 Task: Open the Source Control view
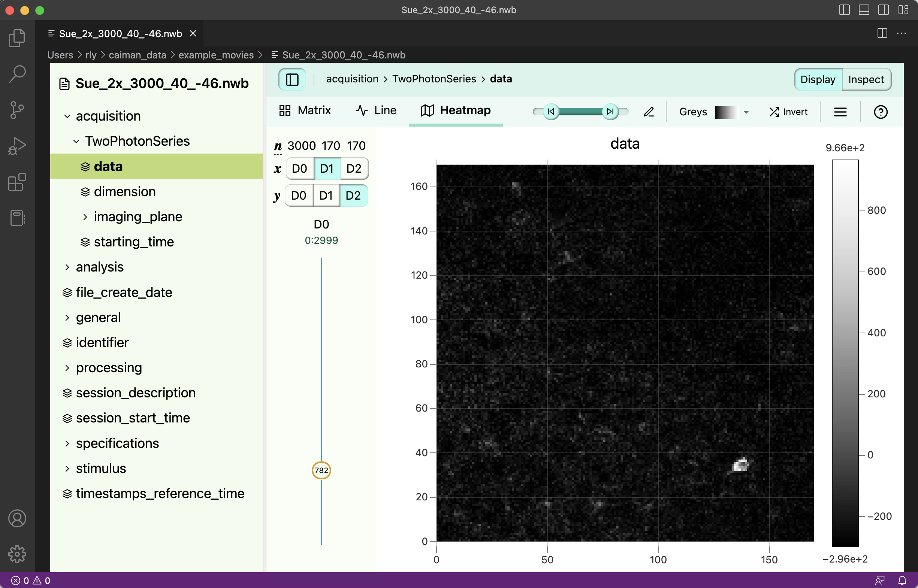[x=17, y=110]
